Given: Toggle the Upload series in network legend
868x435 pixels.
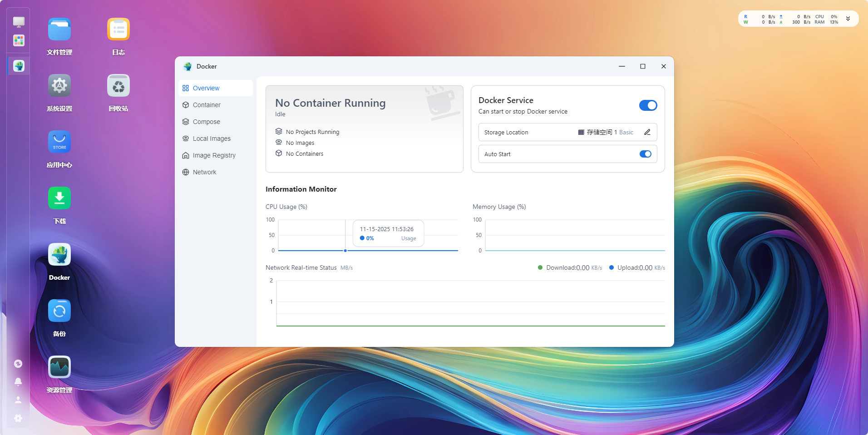Looking at the screenshot, I should [637, 268].
